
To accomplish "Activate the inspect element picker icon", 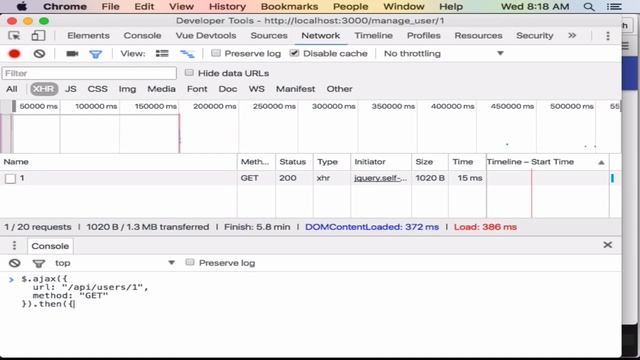I will click(x=14, y=36).
